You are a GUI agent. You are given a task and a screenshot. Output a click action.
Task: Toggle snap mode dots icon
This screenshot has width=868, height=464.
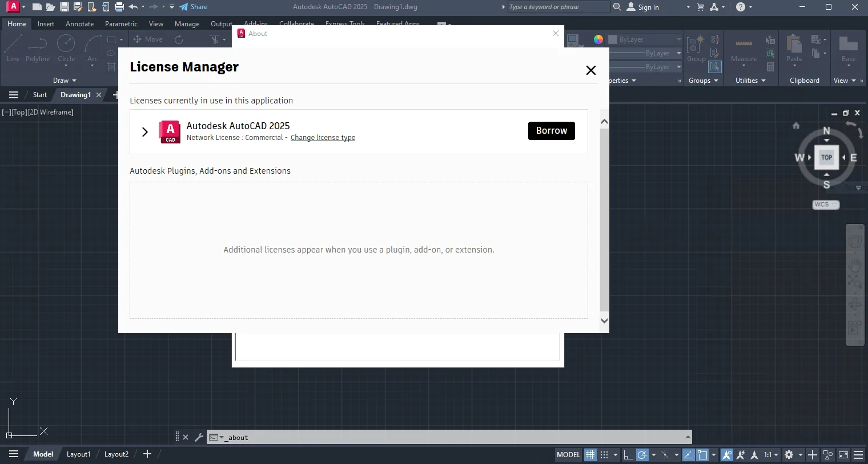click(604, 455)
